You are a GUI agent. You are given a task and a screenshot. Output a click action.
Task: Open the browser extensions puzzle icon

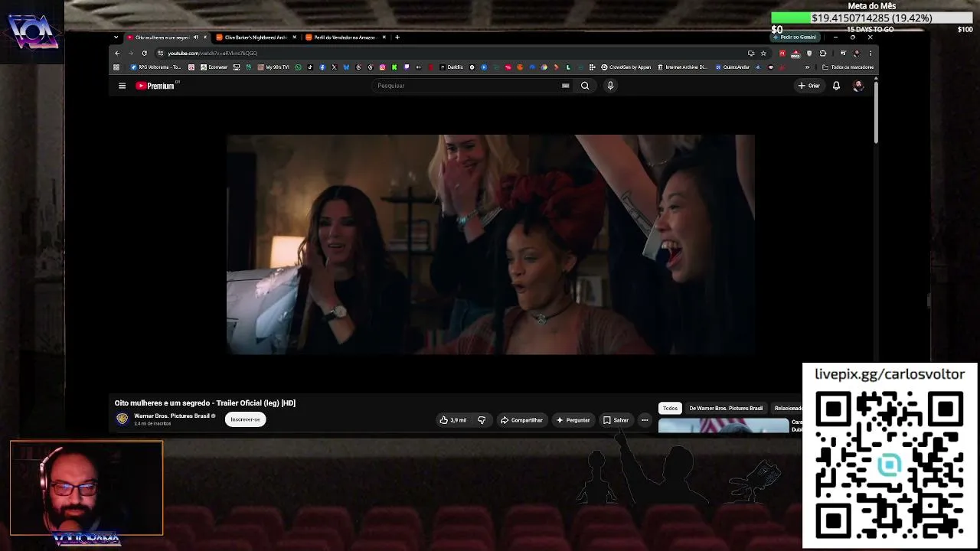823,53
